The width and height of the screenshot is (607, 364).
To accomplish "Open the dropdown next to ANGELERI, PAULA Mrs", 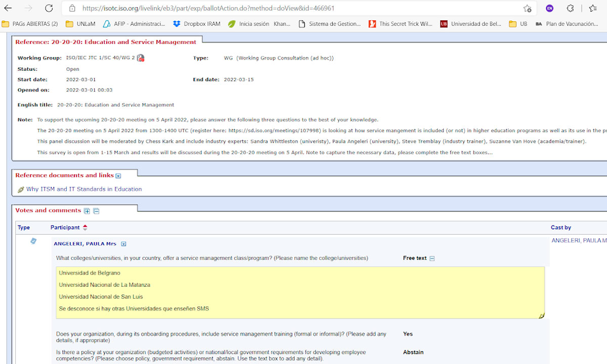I will tap(123, 244).
